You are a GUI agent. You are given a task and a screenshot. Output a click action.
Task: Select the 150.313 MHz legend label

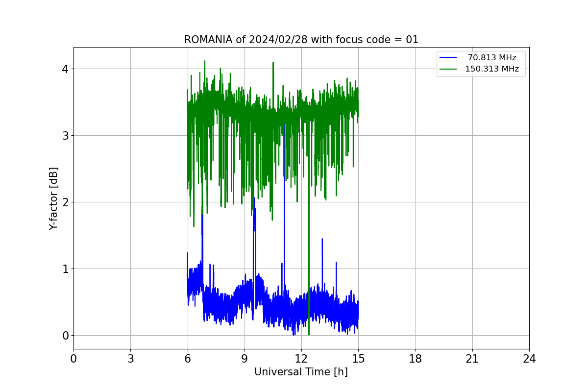pyautogui.click(x=492, y=69)
